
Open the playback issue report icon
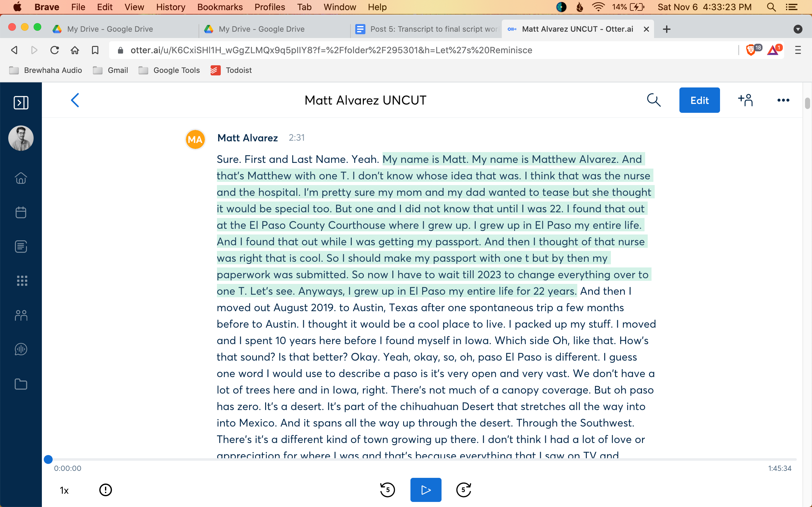[105, 490]
